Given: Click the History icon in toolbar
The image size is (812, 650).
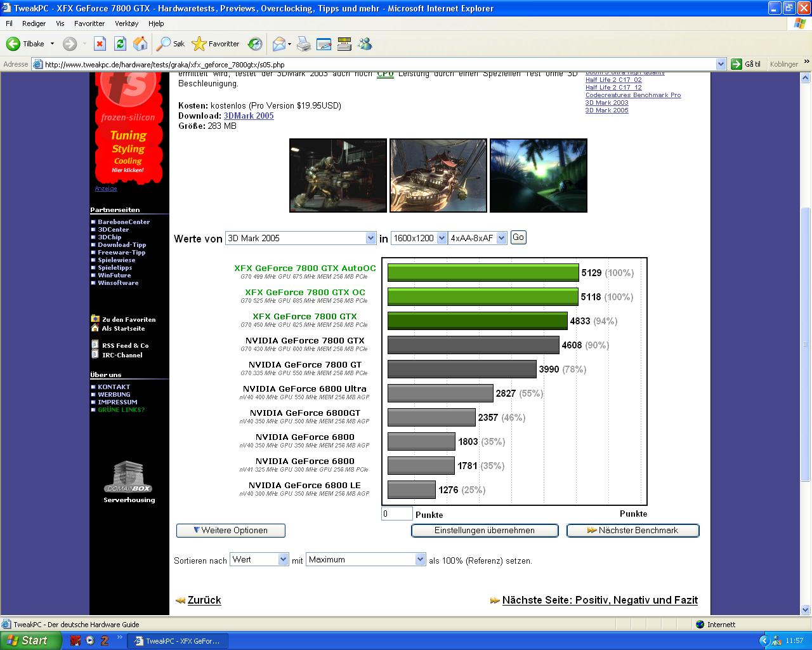Looking at the screenshot, I should 255,44.
